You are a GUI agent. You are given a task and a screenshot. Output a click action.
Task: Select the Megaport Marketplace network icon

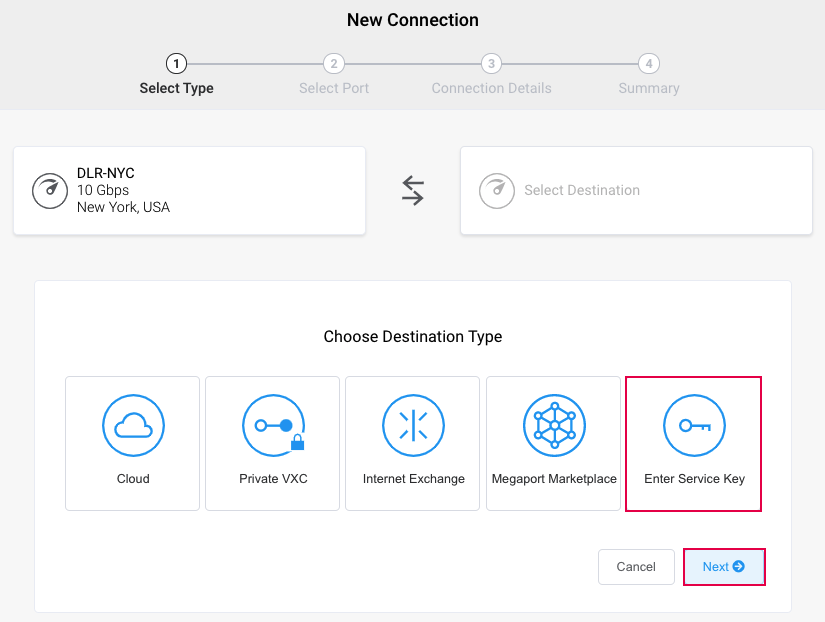tap(553, 425)
